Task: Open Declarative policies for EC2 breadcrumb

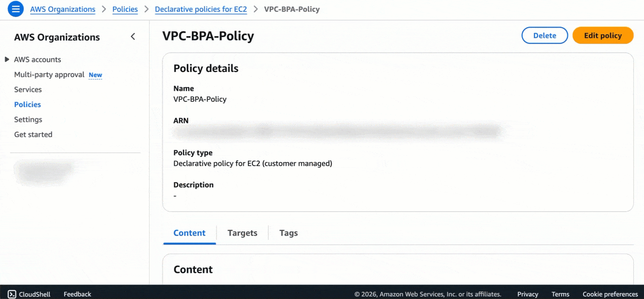Action: coord(201,9)
